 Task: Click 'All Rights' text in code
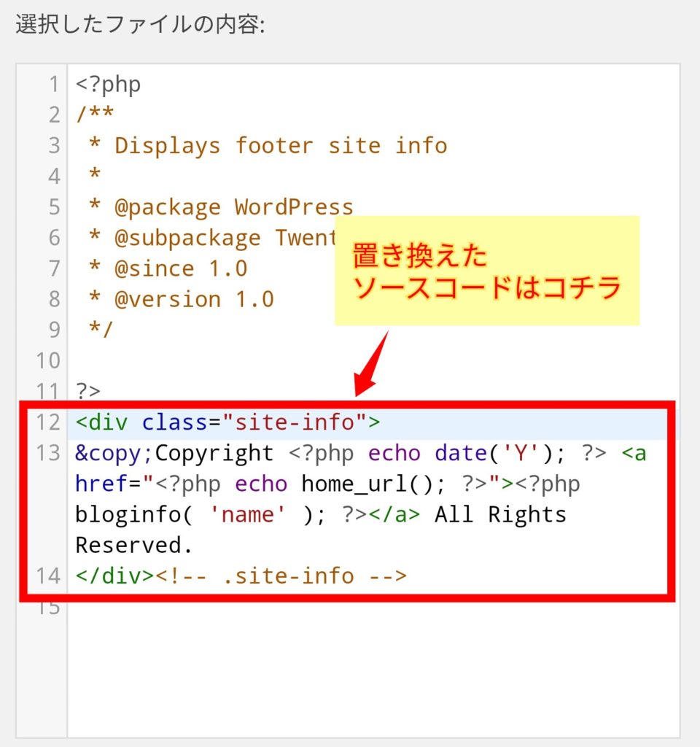(x=500, y=514)
